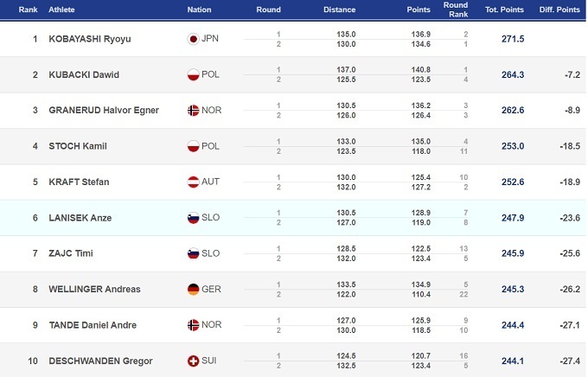Click Austria flag beside KRAFT Stefan
This screenshot has width=588, height=377.
194,182
